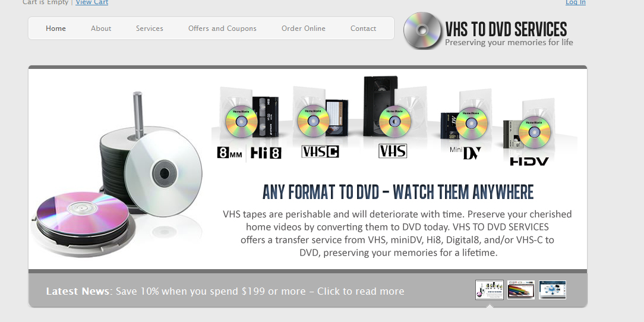Click the DVD disc logo icon
This screenshot has width=644, height=322.
pos(422,31)
